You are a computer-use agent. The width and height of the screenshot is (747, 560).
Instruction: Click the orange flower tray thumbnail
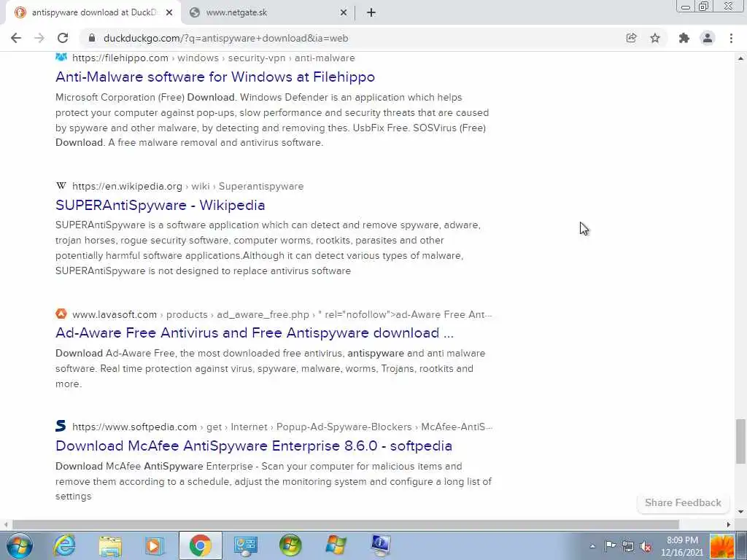tap(721, 545)
